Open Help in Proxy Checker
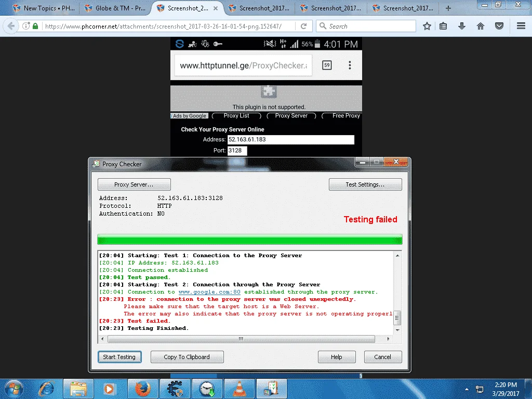 (337, 357)
